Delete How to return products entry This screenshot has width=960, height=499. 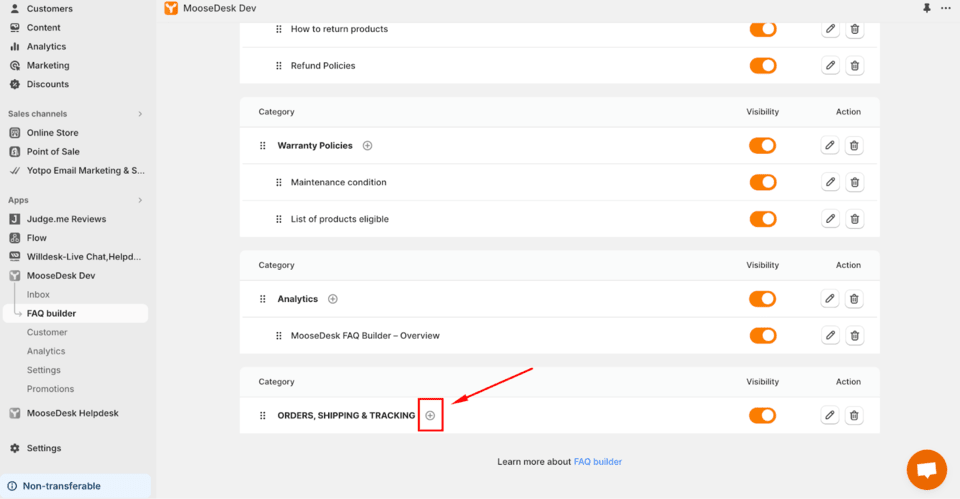855,29
